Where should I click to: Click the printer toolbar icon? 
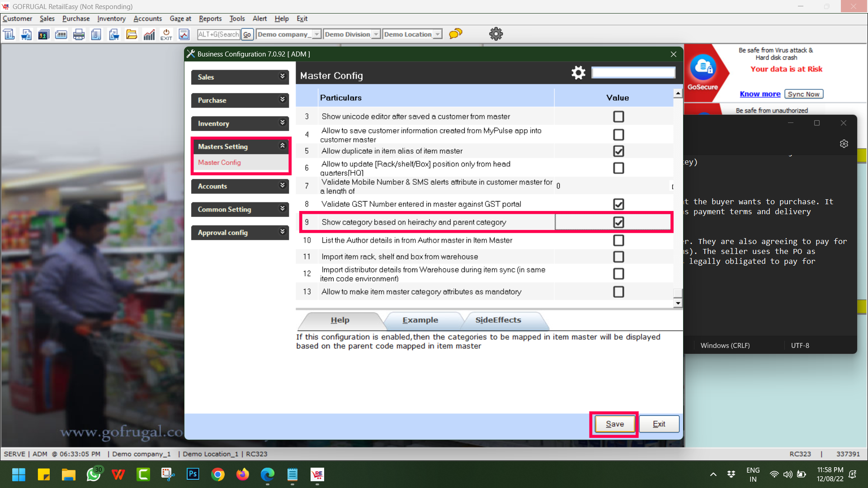[79, 34]
